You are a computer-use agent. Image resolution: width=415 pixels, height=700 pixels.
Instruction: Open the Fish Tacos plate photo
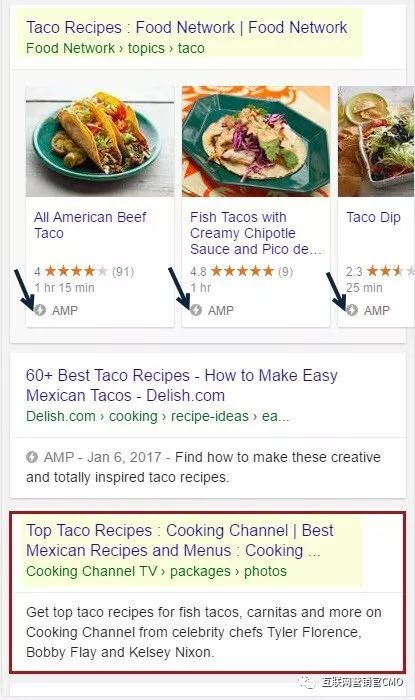256,141
